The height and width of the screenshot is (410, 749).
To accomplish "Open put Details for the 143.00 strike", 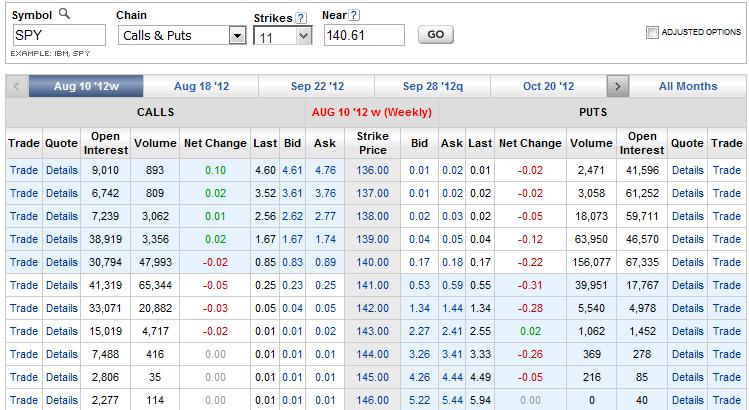I will pyautogui.click(x=687, y=332).
